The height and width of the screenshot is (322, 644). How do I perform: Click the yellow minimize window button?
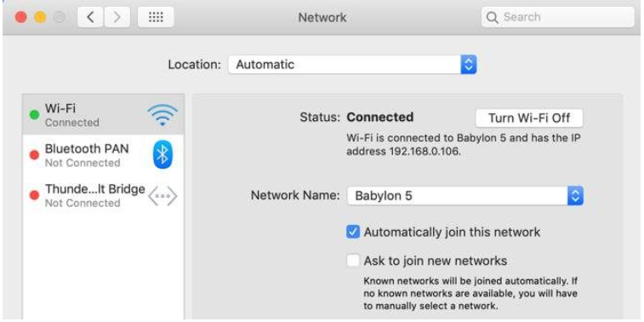coord(40,17)
